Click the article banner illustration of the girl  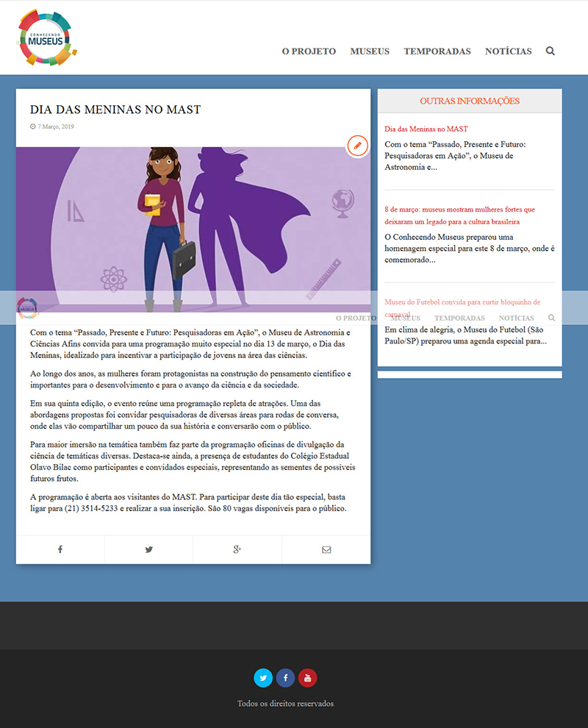point(193,221)
